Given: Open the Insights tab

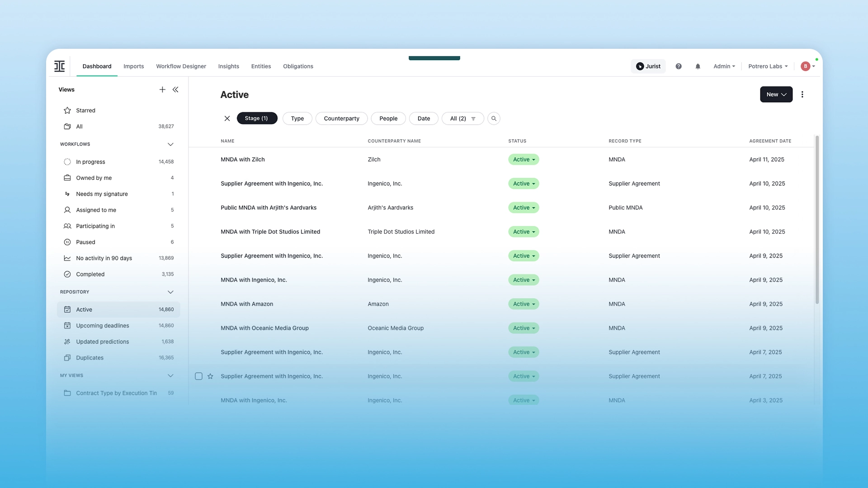Looking at the screenshot, I should 228,66.
